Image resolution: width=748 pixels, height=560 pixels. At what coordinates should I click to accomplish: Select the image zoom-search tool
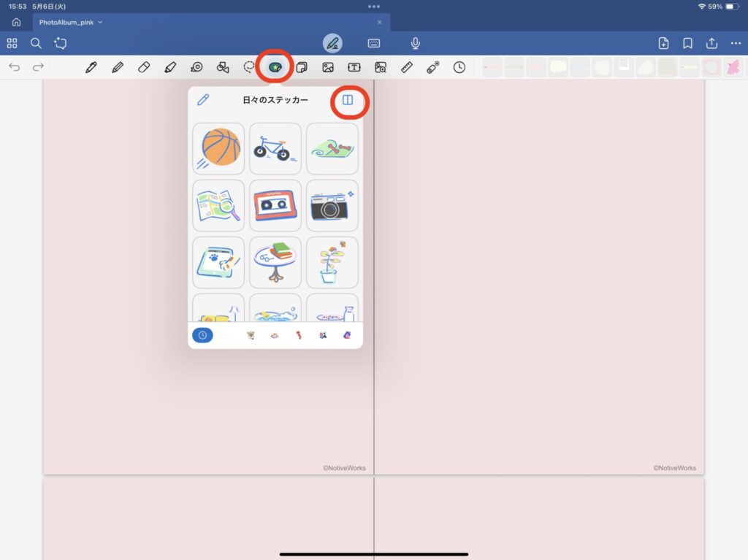coord(380,67)
